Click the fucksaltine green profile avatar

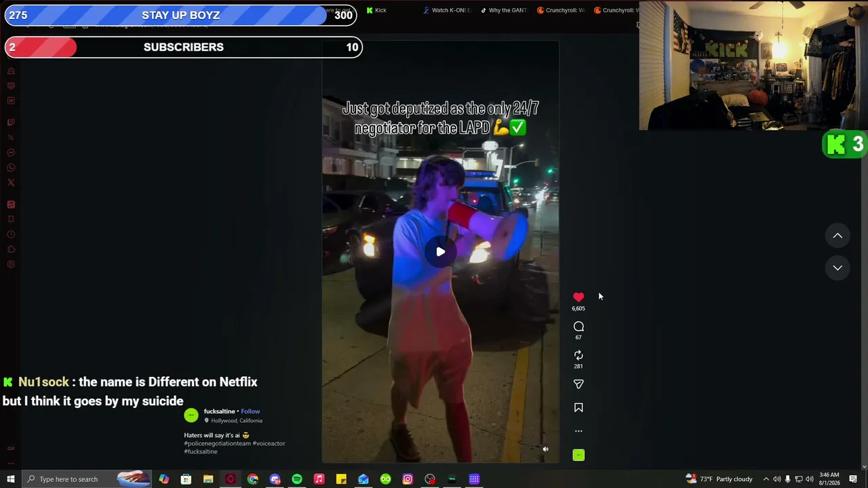191,415
